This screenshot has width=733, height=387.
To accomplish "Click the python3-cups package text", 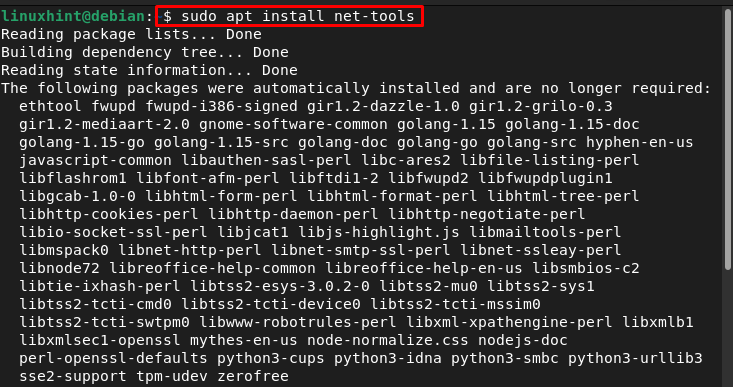I will coord(271,358).
